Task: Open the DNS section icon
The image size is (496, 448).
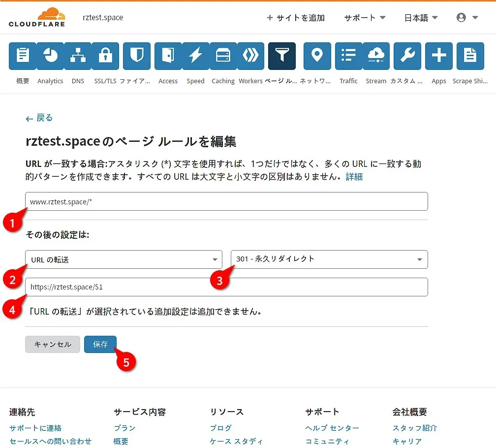Action: (78, 56)
